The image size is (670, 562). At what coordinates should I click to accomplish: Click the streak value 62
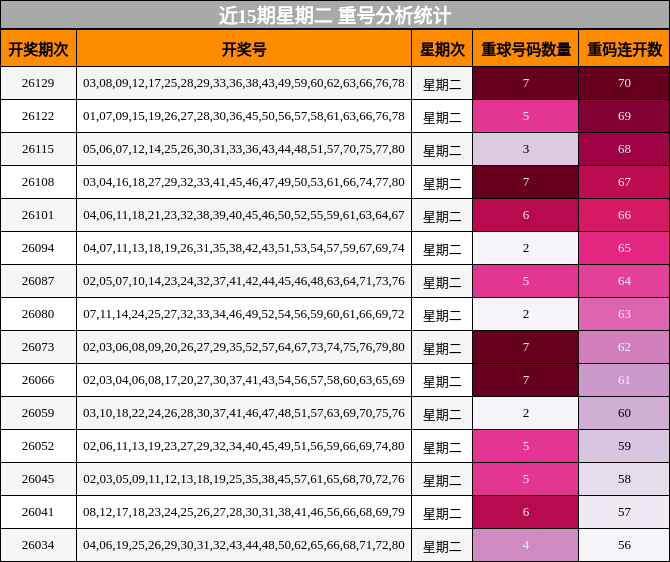pos(624,347)
